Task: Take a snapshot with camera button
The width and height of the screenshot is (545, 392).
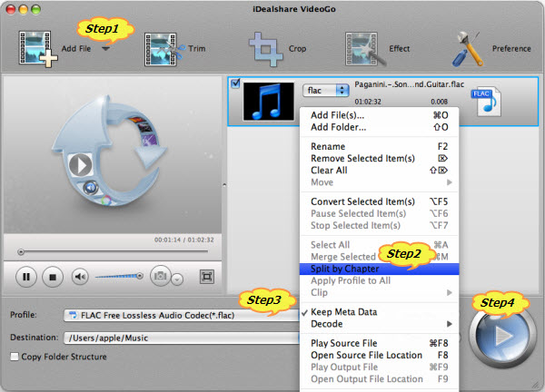Action: [x=160, y=276]
